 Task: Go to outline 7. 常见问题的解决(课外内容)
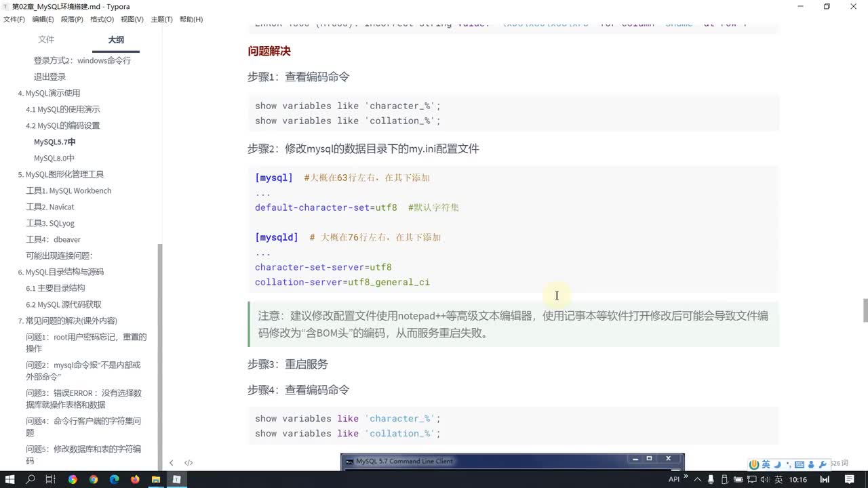coord(68,321)
